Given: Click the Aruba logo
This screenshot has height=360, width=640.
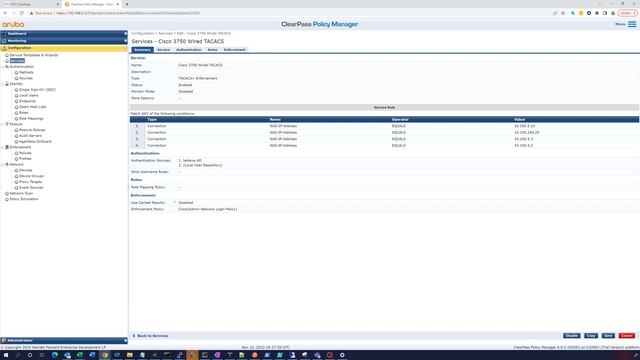Looking at the screenshot, I should tap(13, 24).
